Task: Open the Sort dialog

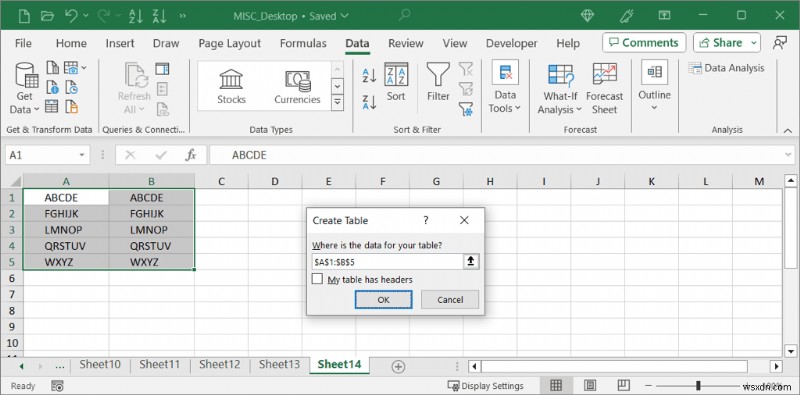Action: [x=396, y=83]
